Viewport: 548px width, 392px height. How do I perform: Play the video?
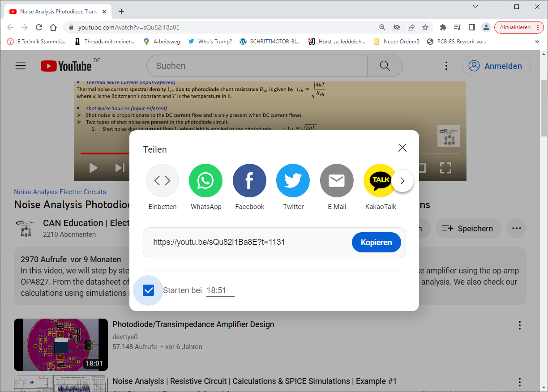point(94,168)
